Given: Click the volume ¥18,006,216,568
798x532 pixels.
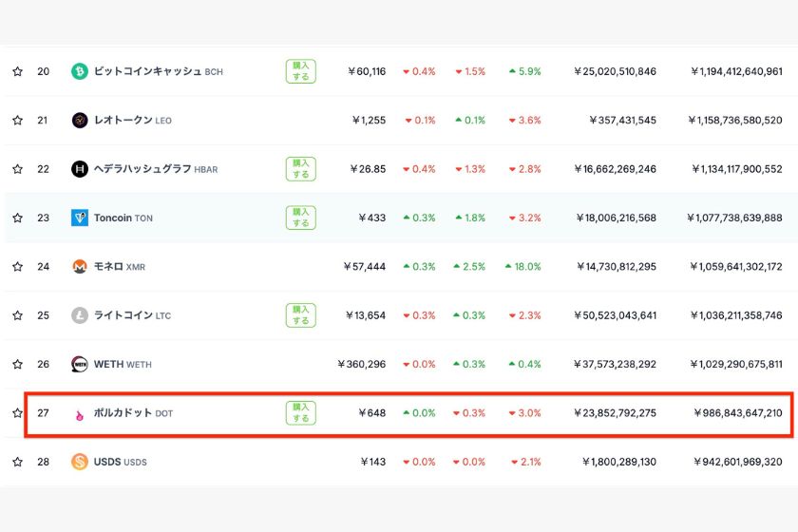Looking at the screenshot, I should pos(617,218).
